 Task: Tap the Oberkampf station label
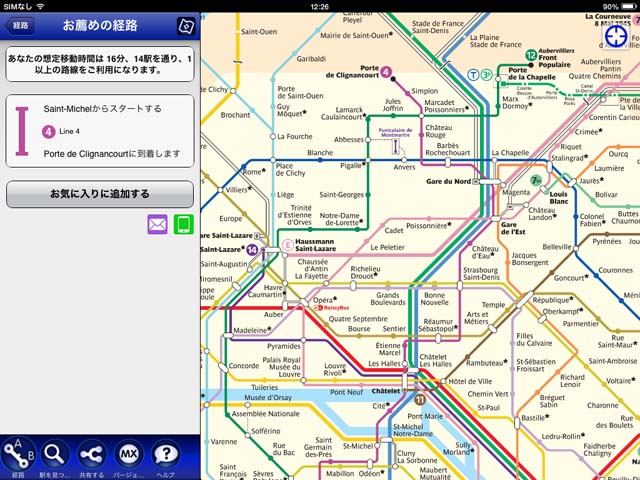pos(562,311)
